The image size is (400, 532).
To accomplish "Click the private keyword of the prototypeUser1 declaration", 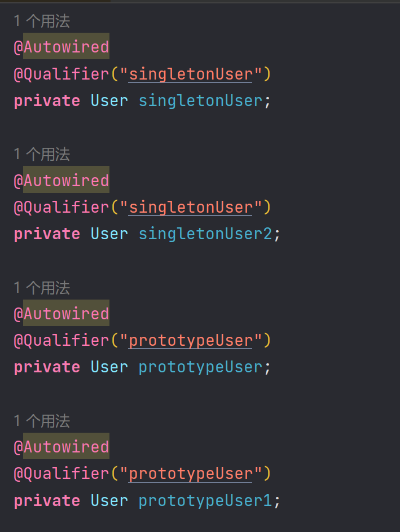I will (47, 500).
